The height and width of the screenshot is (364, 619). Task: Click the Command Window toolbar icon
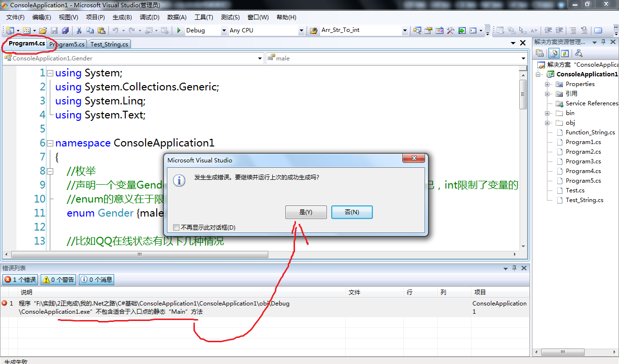[473, 30]
